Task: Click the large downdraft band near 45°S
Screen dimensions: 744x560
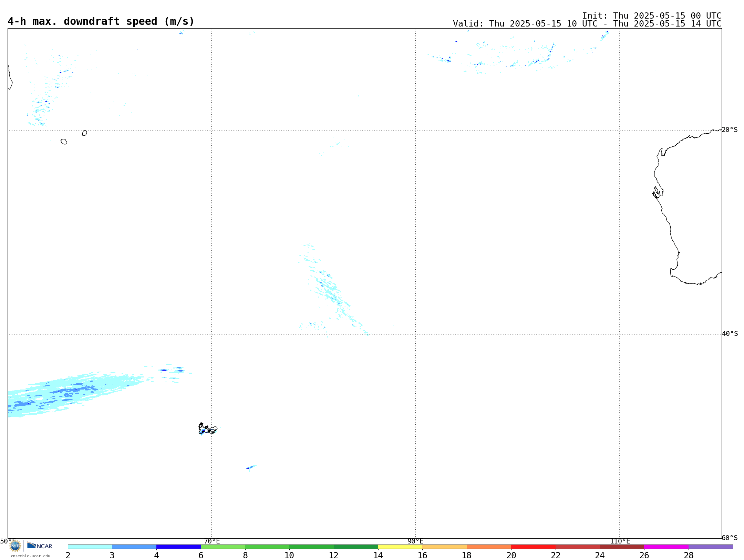Action: (76, 394)
